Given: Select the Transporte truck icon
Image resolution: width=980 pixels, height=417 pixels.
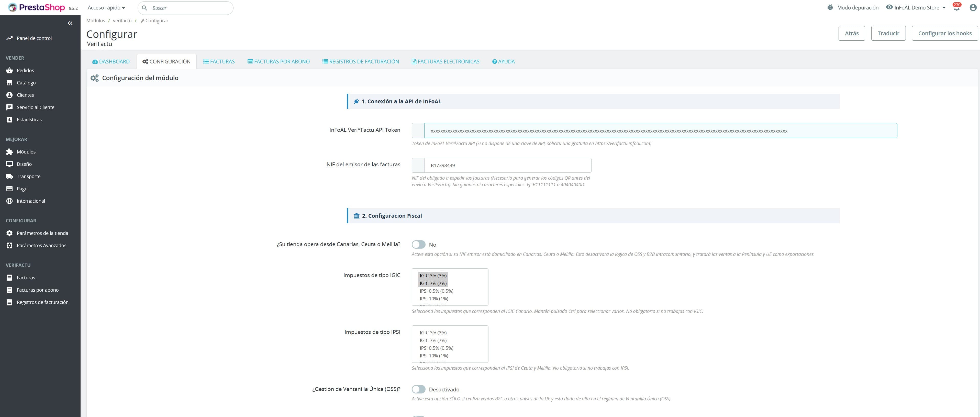Looking at the screenshot, I should point(9,176).
